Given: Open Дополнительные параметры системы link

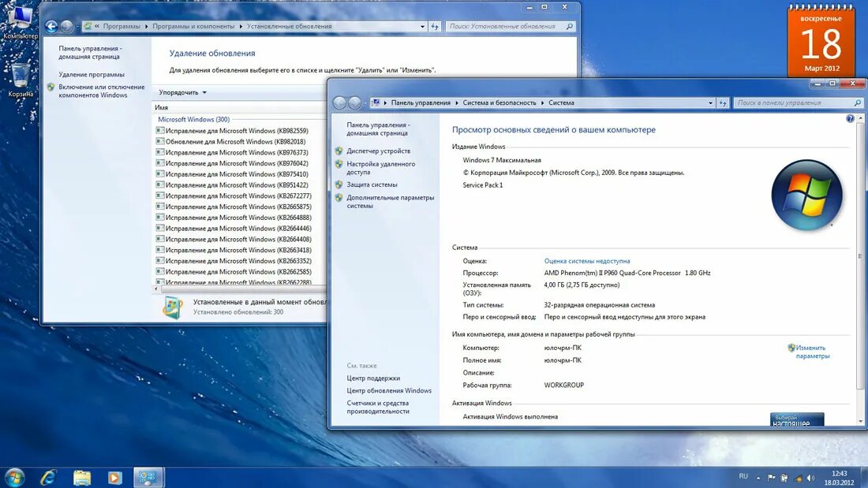Looking at the screenshot, I should click(391, 201).
